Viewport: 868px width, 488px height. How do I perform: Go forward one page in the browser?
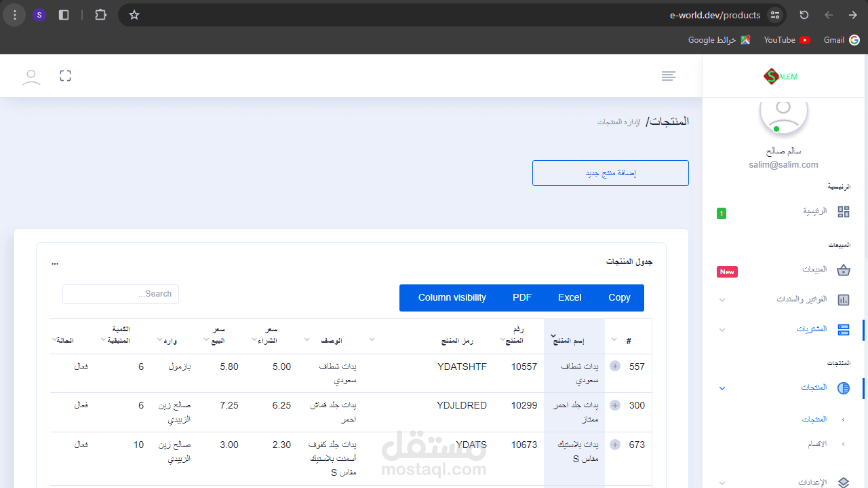coord(853,15)
